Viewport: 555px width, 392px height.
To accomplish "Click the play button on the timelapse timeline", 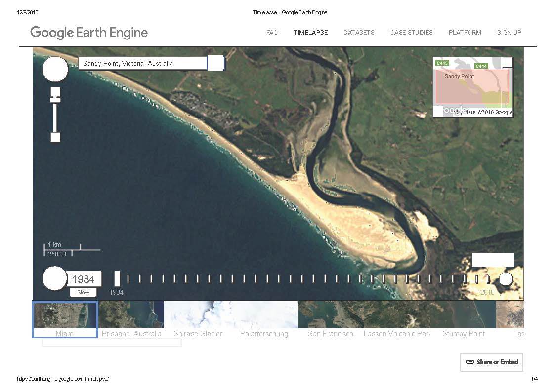I will pos(55,278).
